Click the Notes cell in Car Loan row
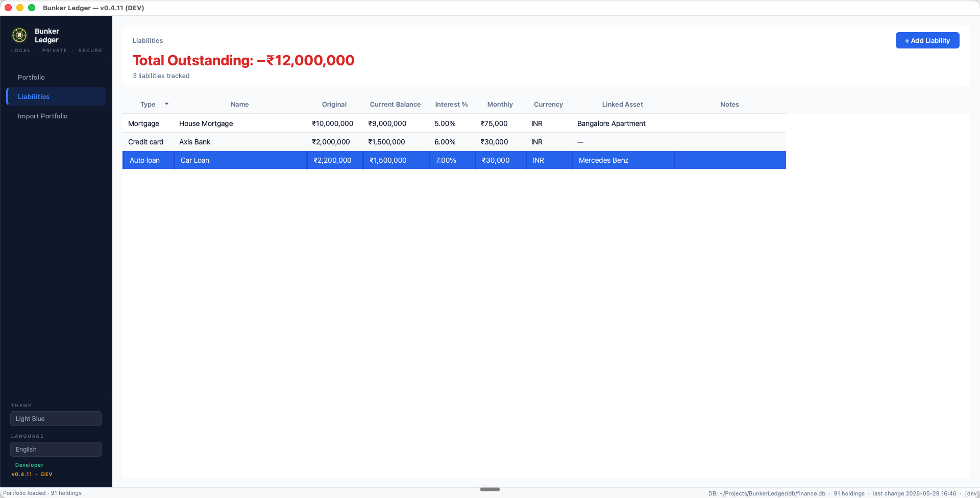The width and height of the screenshot is (980, 498). 730,160
